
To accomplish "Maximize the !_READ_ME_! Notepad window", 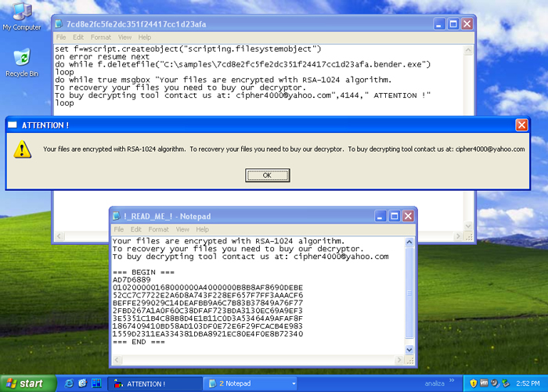I will click(395, 216).
